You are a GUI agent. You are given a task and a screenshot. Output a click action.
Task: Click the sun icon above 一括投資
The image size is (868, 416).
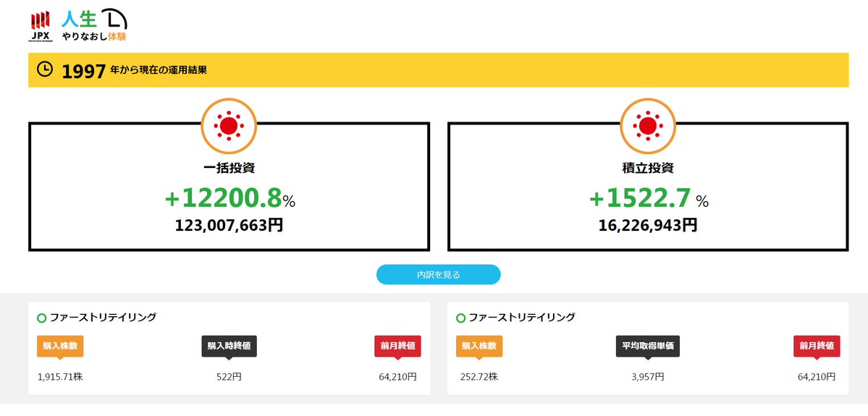pyautogui.click(x=229, y=127)
